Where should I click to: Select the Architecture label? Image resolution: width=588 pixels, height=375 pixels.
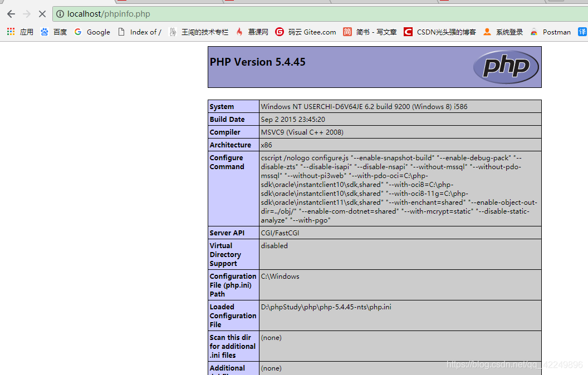click(231, 145)
